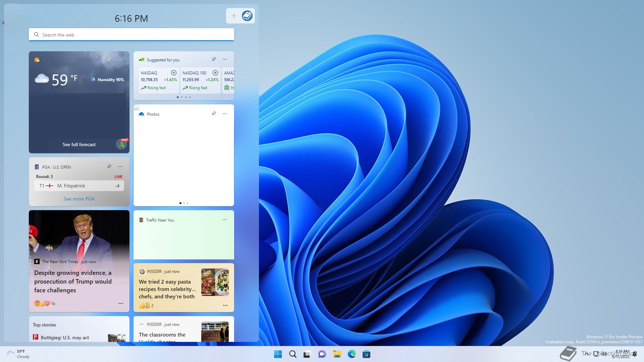
Task: Open the NASDAQ 100 stock card
Action: point(200,80)
